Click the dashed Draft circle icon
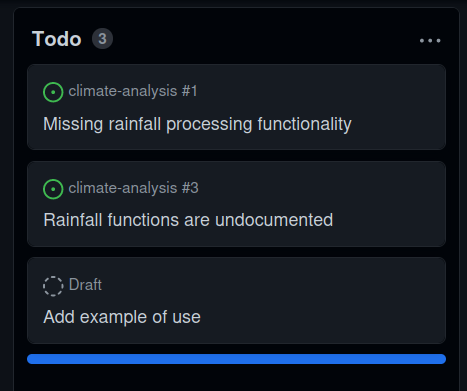467x391 pixels. click(53, 286)
